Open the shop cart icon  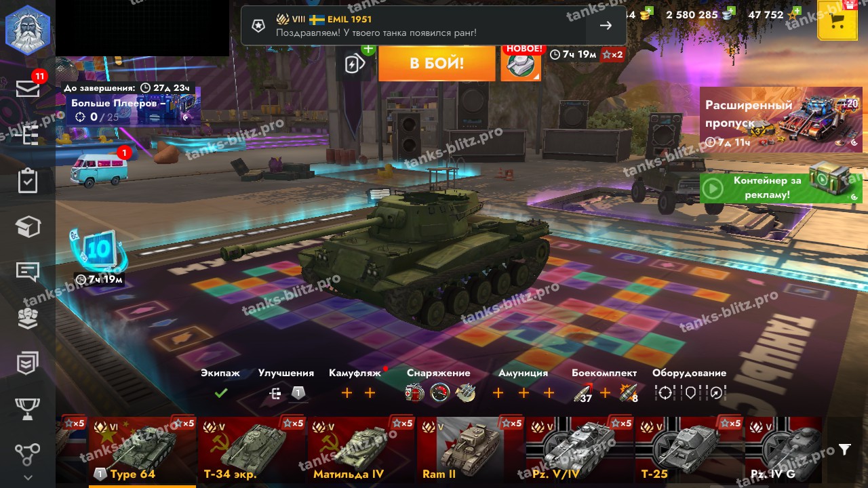pyautogui.click(x=837, y=21)
